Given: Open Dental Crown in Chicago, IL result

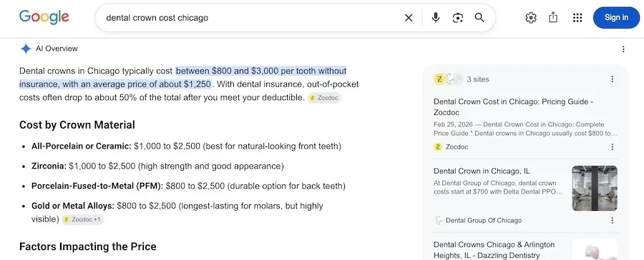Looking at the screenshot, I should [482, 171].
